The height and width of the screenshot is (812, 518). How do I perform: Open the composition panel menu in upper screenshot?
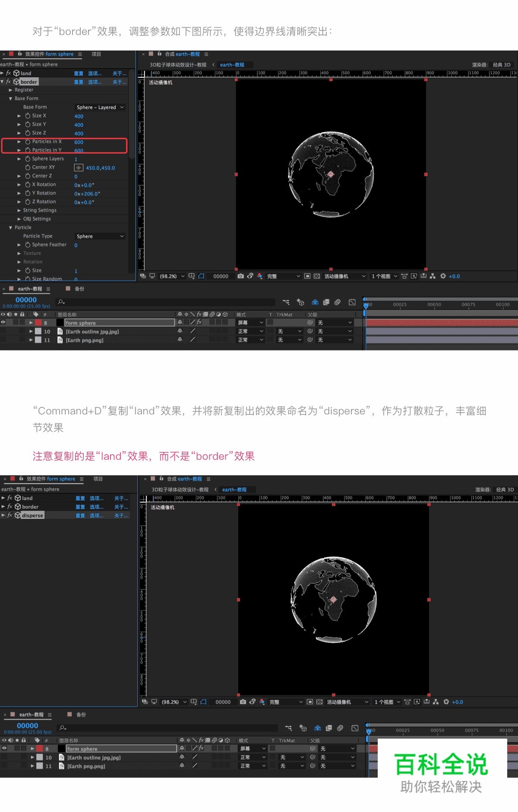tap(206, 54)
